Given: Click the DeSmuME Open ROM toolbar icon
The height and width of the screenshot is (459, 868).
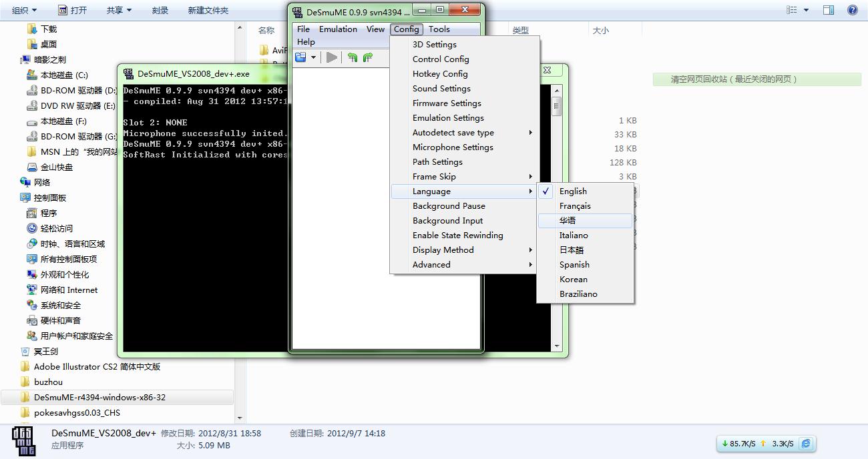Looking at the screenshot, I should pyautogui.click(x=300, y=57).
